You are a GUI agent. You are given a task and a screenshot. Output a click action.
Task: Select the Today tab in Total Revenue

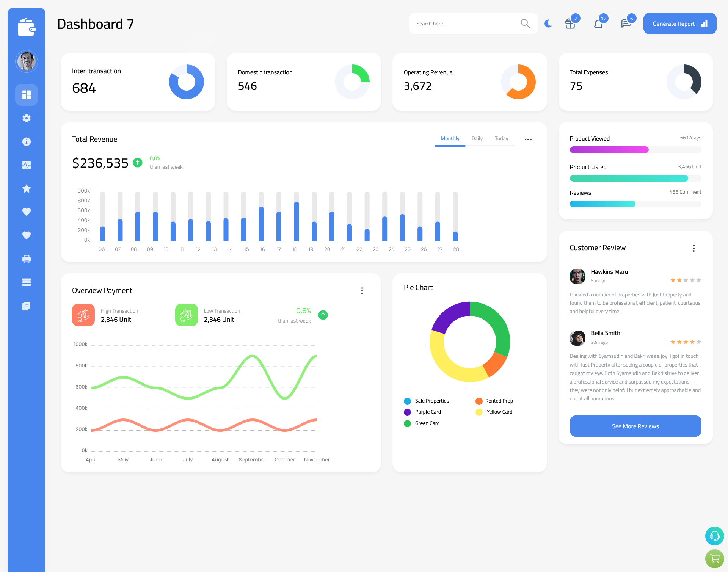pos(501,139)
